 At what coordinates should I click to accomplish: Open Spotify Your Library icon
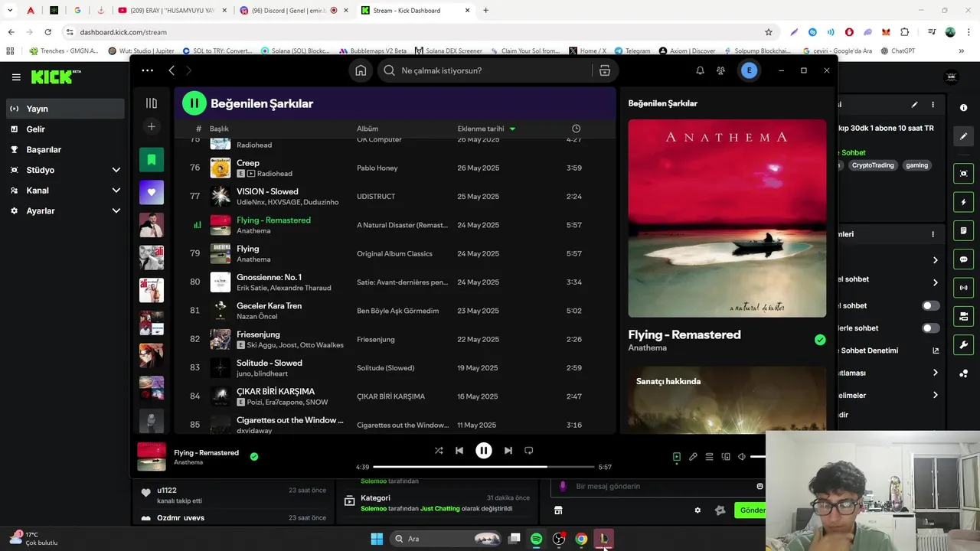tap(152, 103)
